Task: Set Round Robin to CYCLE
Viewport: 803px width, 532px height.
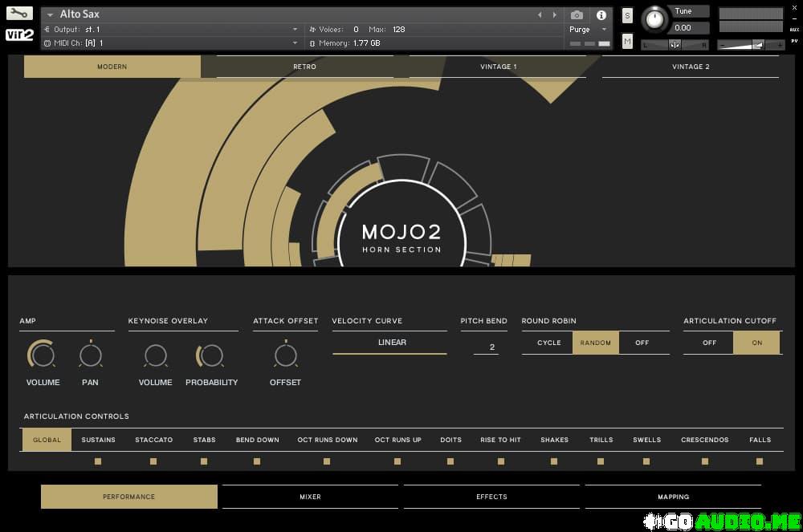Action: coord(549,343)
